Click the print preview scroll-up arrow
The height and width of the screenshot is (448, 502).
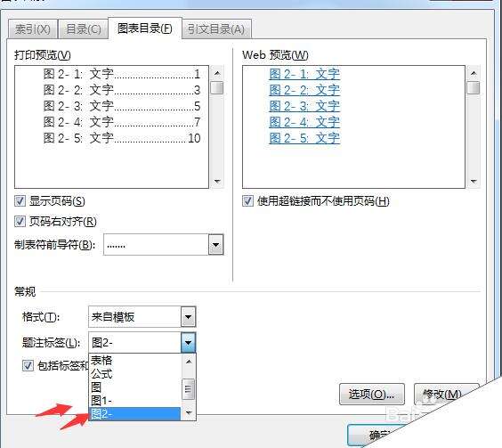click(217, 73)
